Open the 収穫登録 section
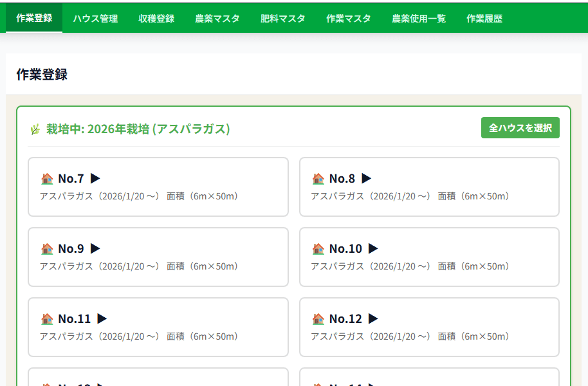This screenshot has height=386, width=588. (156, 19)
